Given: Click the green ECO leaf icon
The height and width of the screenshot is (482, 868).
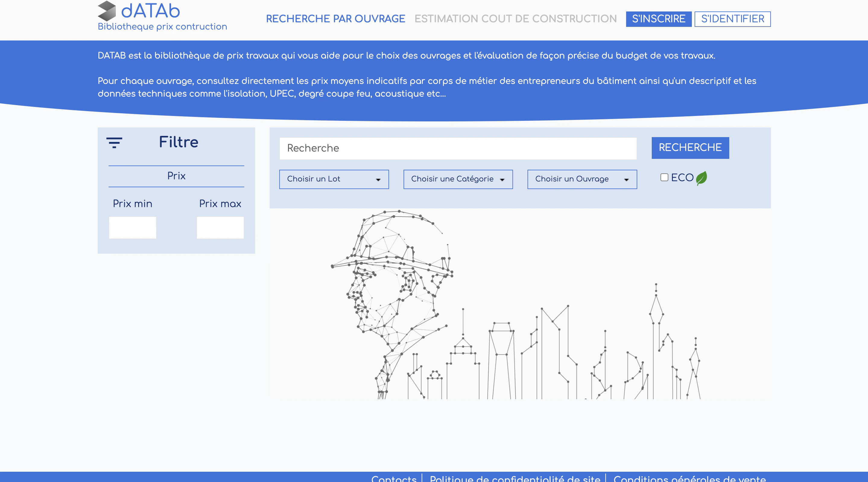Looking at the screenshot, I should coord(701,178).
